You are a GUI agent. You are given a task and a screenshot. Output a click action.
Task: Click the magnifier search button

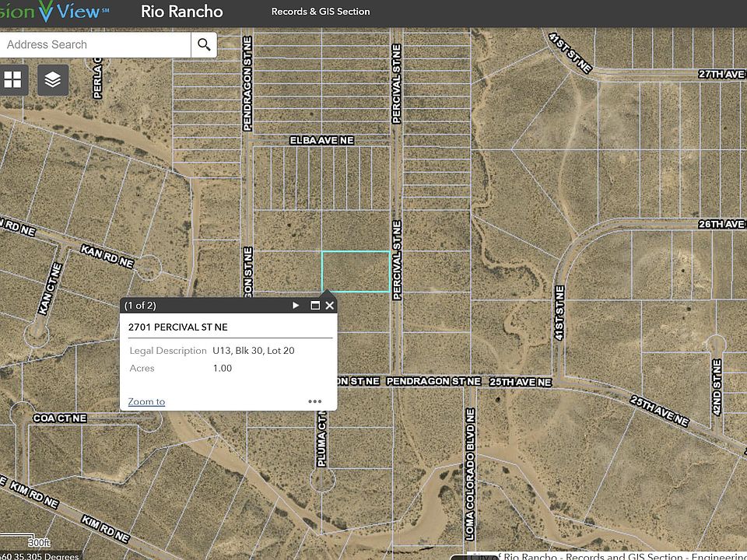[204, 44]
